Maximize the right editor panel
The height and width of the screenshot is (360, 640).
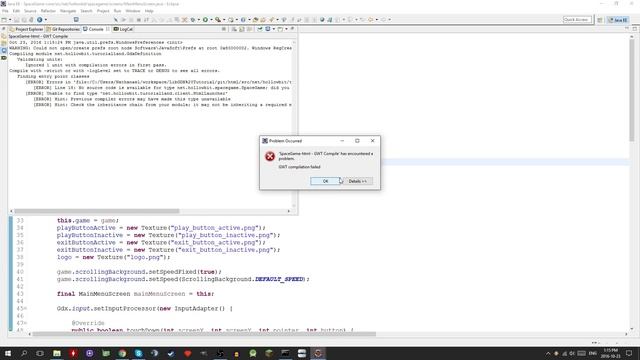tap(634, 29)
